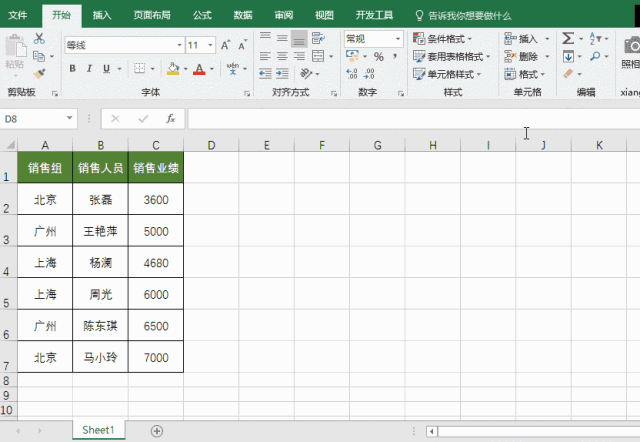
Task: Switch to the 开发工具 tab
Action: pyautogui.click(x=374, y=16)
